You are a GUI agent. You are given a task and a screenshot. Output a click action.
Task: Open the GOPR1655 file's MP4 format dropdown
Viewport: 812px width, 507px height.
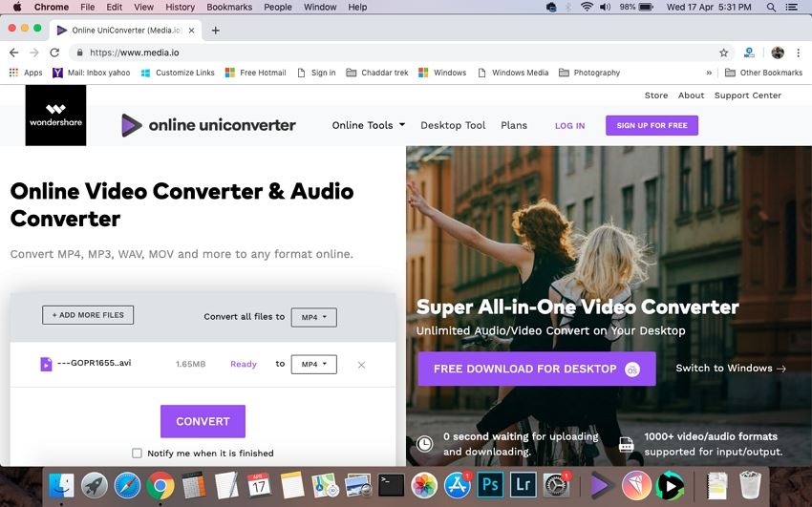(314, 364)
